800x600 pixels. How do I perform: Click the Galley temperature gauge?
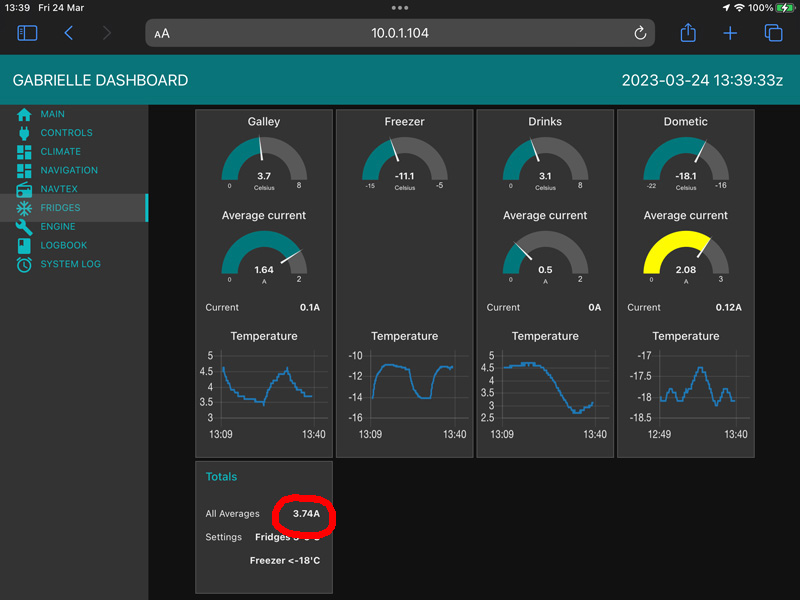[x=264, y=162]
